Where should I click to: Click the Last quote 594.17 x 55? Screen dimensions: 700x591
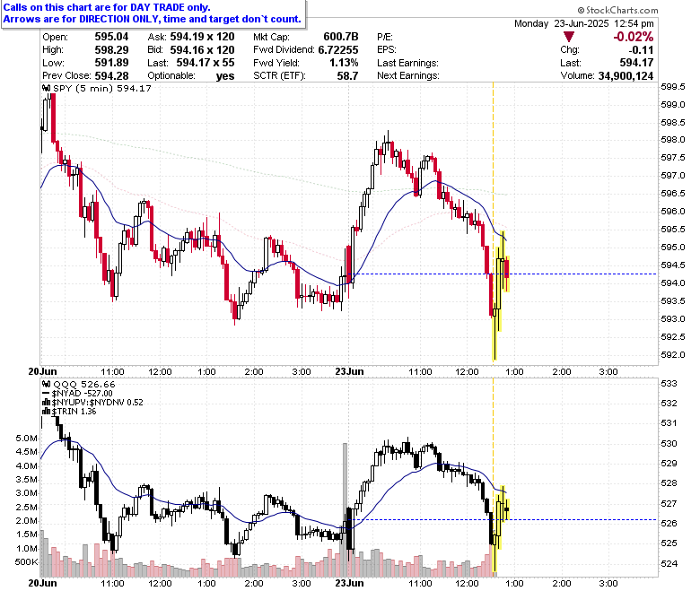pos(206,63)
